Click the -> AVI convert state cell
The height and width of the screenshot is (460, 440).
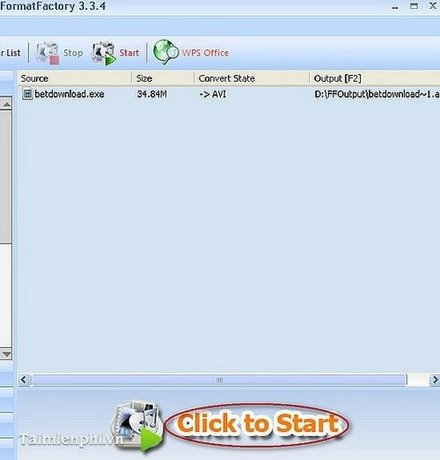pos(213,94)
